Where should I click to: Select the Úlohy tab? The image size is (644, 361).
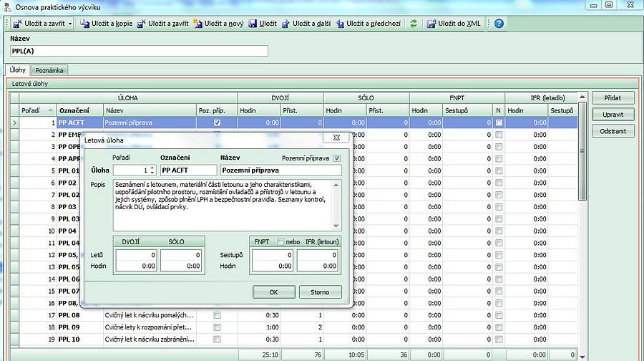[x=18, y=70]
